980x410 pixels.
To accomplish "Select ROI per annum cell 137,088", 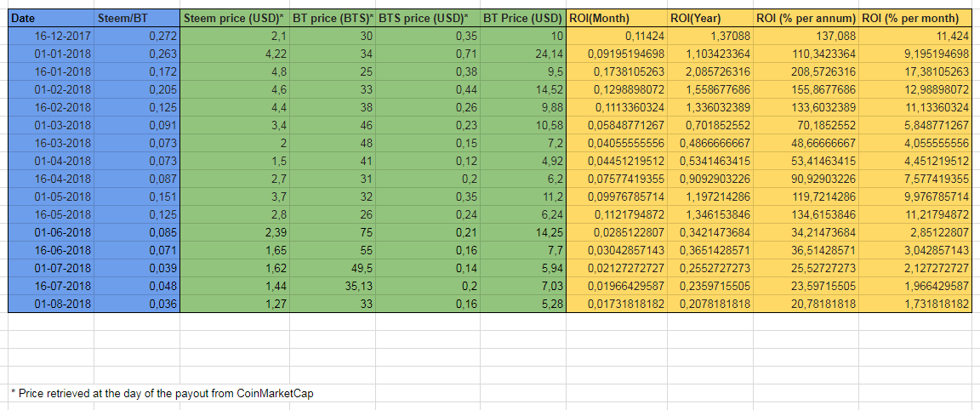I will point(806,37).
